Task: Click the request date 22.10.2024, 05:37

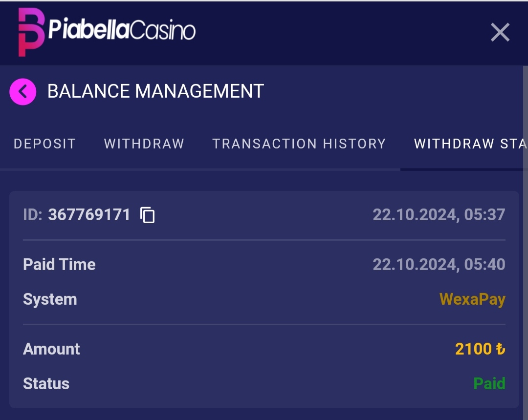Action: pyautogui.click(x=439, y=215)
